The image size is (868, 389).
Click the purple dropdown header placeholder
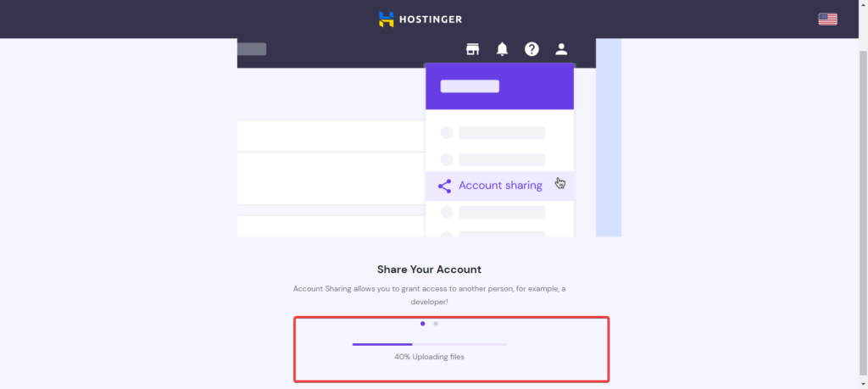click(470, 86)
